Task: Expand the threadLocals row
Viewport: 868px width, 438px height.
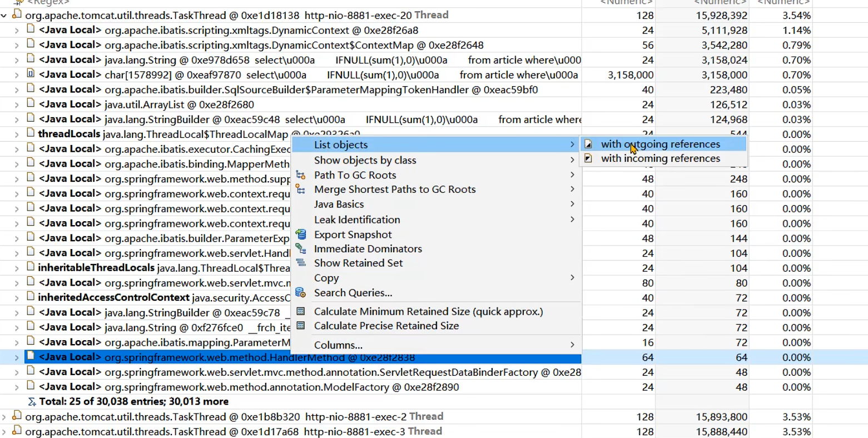Action: (17, 135)
